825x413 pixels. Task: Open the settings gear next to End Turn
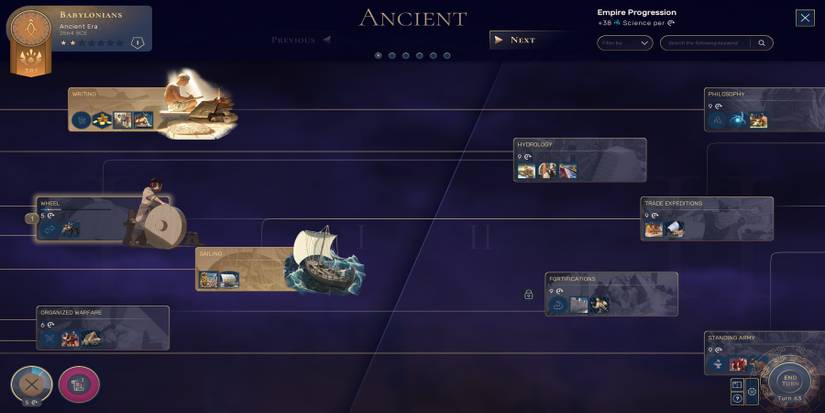(x=752, y=391)
